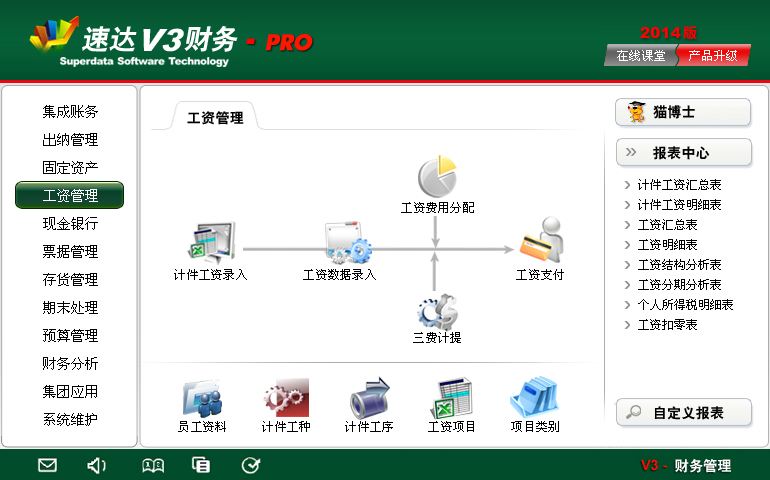Click the 在线课堂 button
Image resolution: width=770 pixels, height=480 pixels.
(x=641, y=55)
